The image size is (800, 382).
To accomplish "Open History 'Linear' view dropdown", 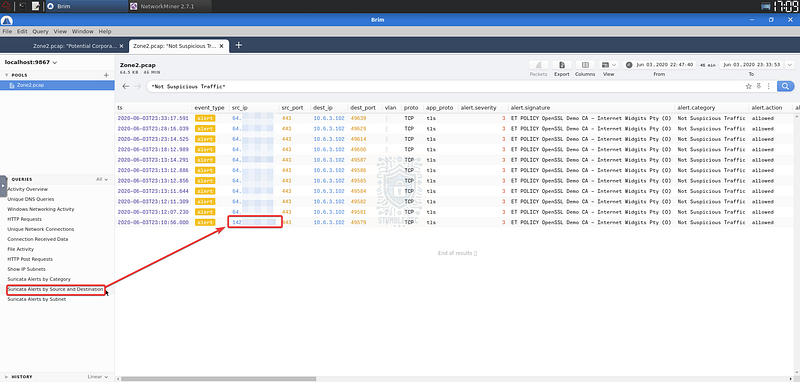I will point(98,377).
